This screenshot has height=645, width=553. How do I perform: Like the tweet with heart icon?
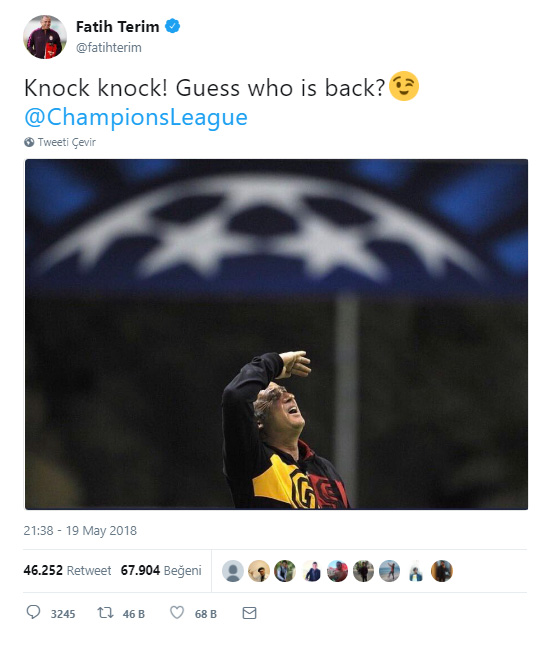[177, 613]
